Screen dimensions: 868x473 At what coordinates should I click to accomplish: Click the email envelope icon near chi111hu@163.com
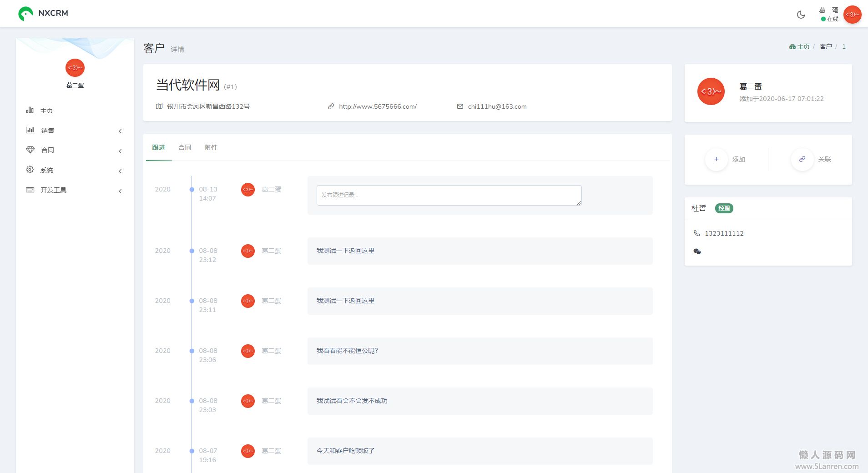(x=460, y=106)
